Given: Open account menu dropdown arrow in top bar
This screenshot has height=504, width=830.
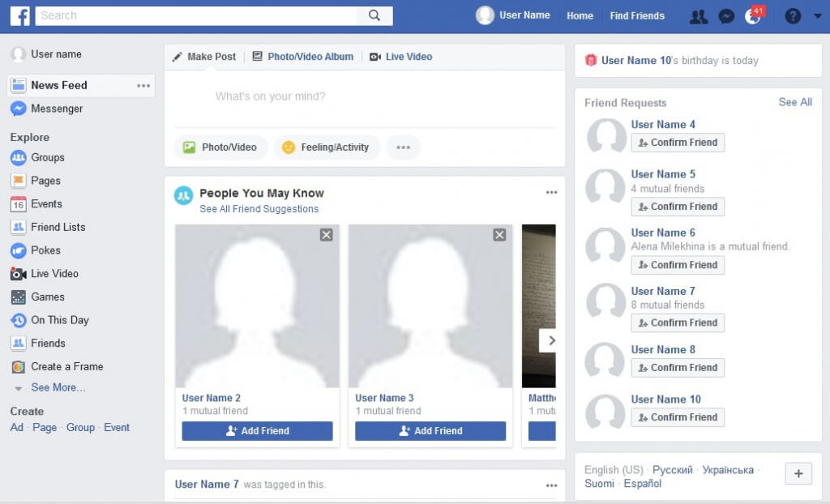Looking at the screenshot, I should (816, 16).
